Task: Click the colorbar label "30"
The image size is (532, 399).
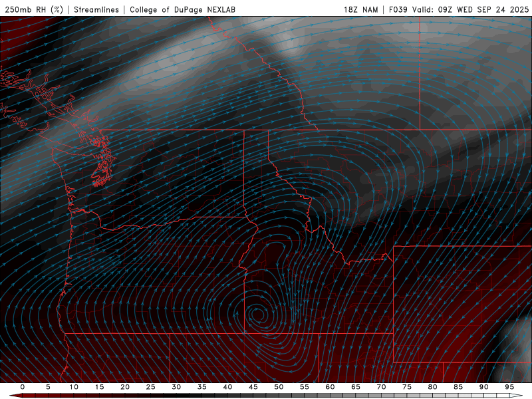Action: coord(176,387)
